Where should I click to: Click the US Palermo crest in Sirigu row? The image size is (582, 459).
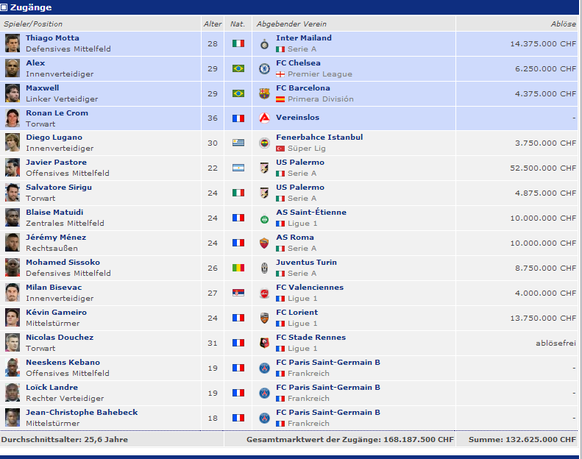pos(264,193)
